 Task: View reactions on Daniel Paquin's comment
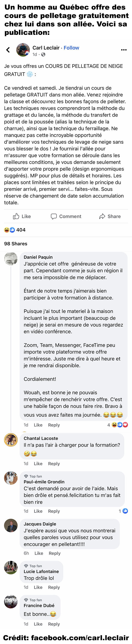[x=118, y=425]
